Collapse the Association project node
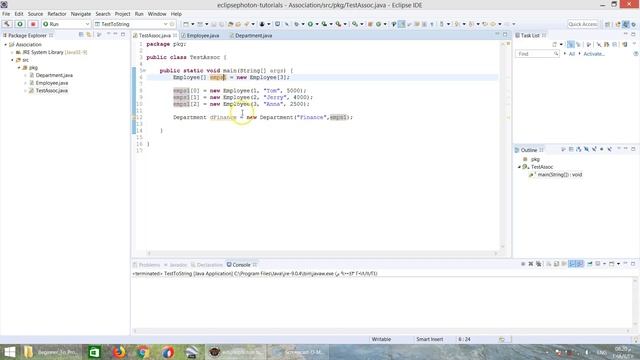 pyautogui.click(x=6, y=44)
